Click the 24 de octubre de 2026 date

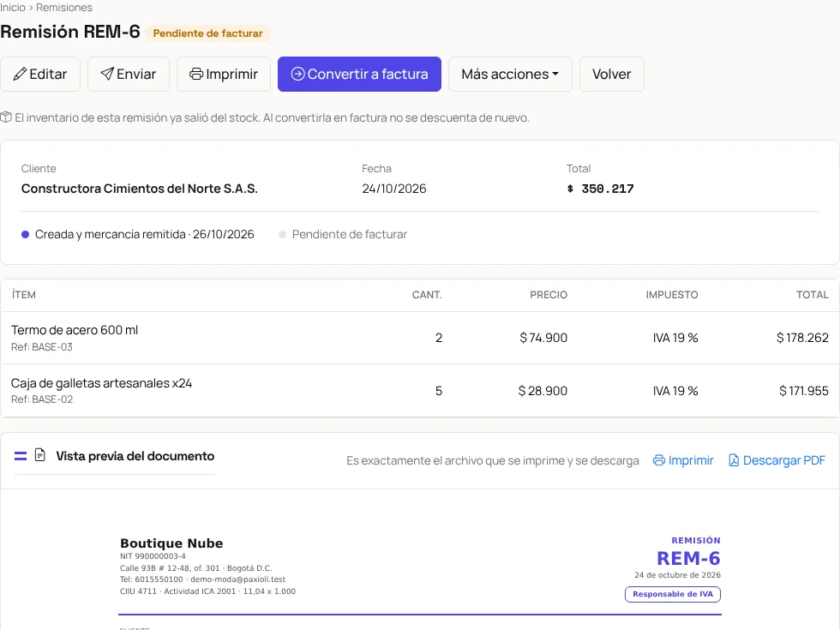point(678,575)
